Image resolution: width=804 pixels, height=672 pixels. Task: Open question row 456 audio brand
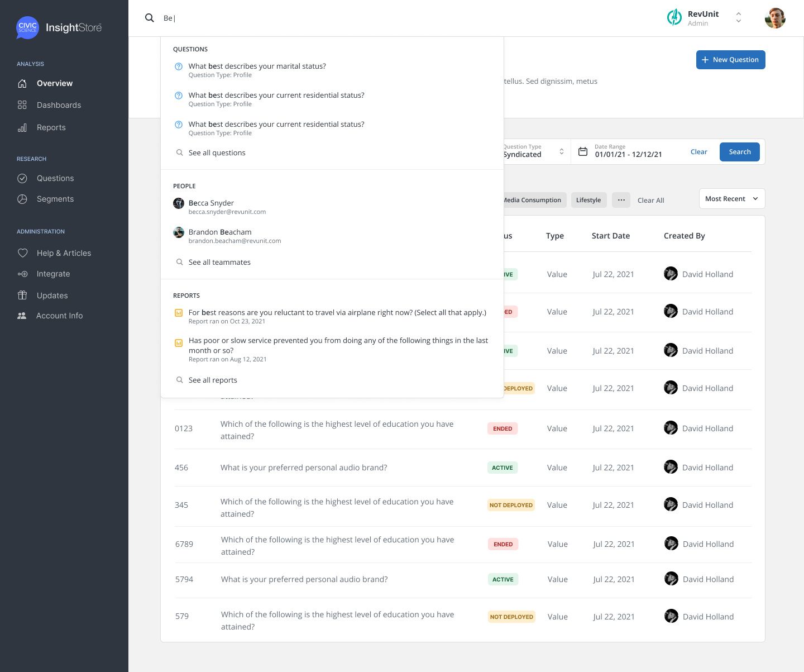coord(463,468)
